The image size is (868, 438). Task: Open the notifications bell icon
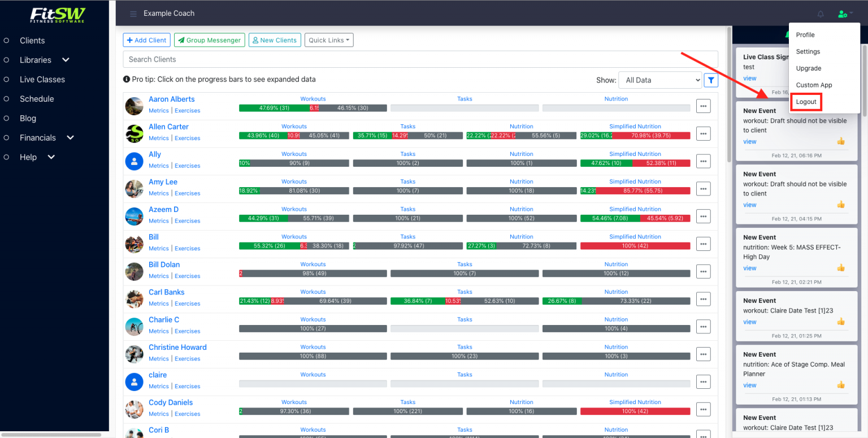pos(821,14)
